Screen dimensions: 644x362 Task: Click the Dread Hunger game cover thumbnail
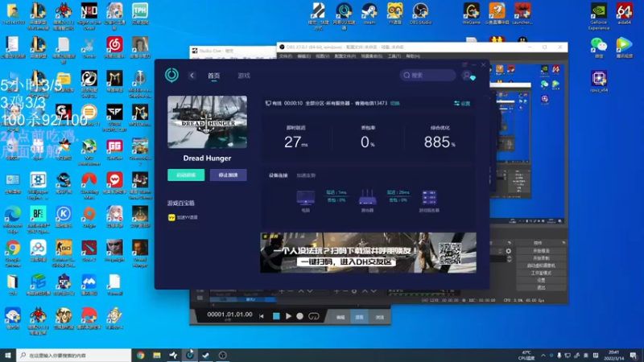coord(207,122)
